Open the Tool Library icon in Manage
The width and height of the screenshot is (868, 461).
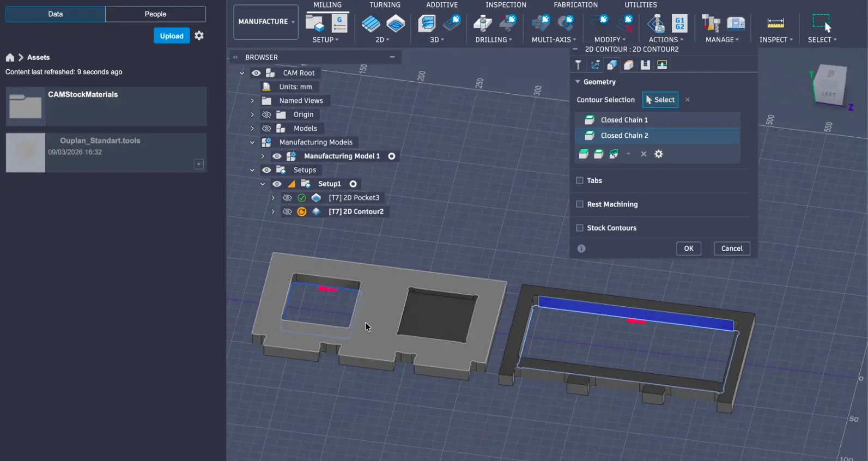tap(711, 23)
